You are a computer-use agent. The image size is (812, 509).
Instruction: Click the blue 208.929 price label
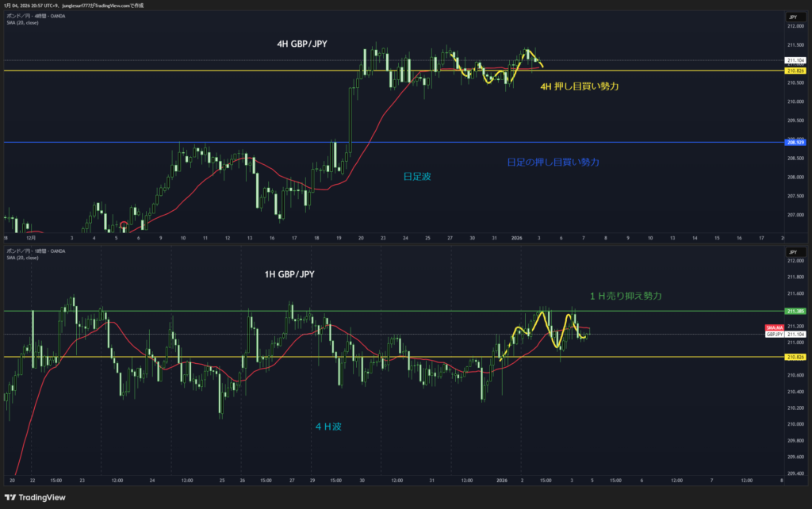coord(795,143)
